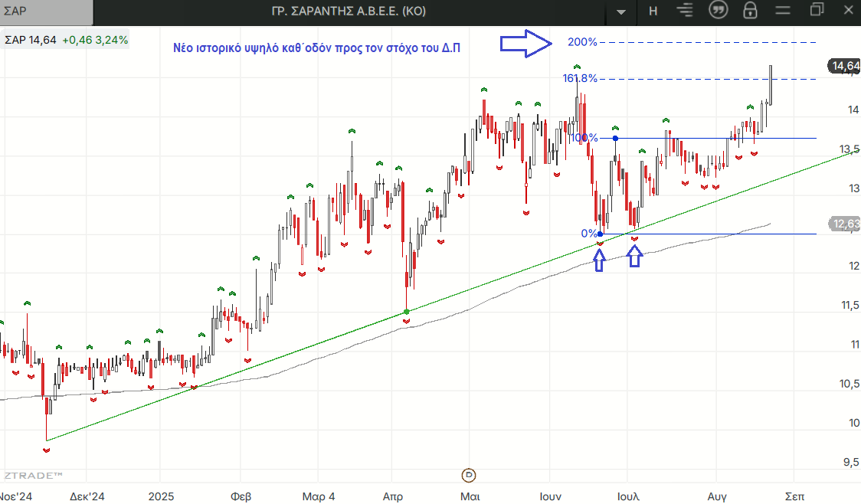Click the 12 price axis label
861x504 pixels.
point(854,266)
